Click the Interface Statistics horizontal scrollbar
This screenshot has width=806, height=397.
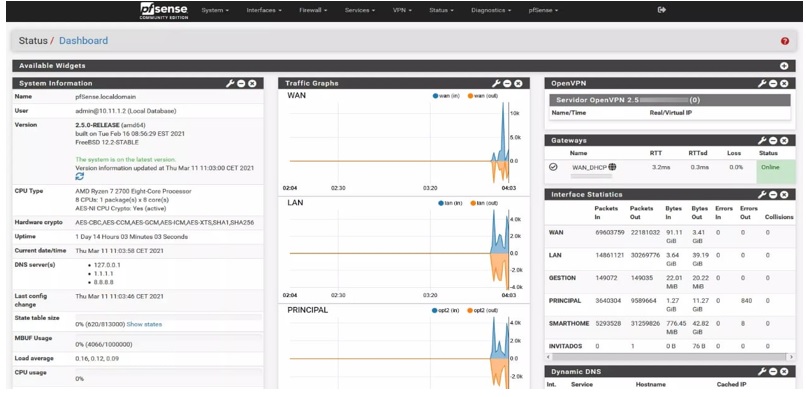(671, 356)
